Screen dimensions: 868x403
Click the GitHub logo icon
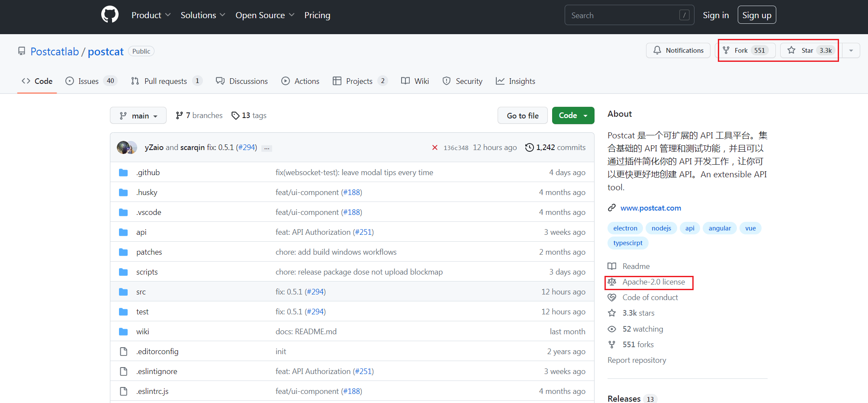110,15
